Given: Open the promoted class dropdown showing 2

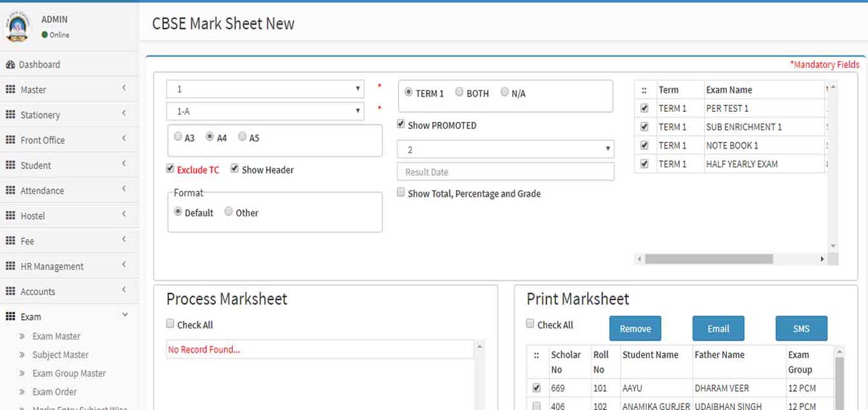Looking at the screenshot, I should pos(506,150).
